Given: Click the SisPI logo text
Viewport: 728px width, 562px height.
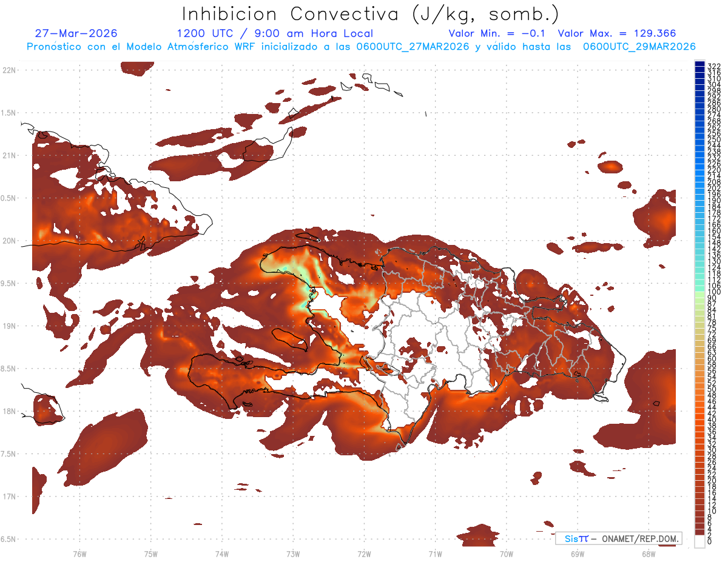Looking at the screenshot, I should pos(576,538).
